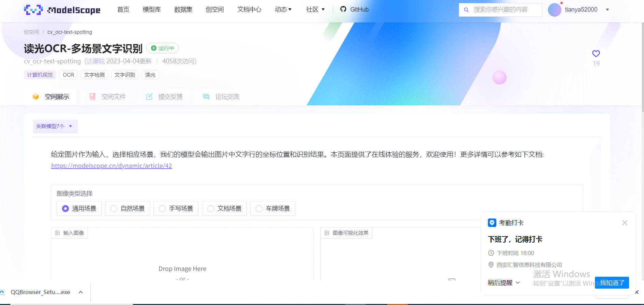Viewport: 644px width, 305px height.
Task: Click the 下班时间 18:00 text
Action: pyautogui.click(x=515, y=253)
